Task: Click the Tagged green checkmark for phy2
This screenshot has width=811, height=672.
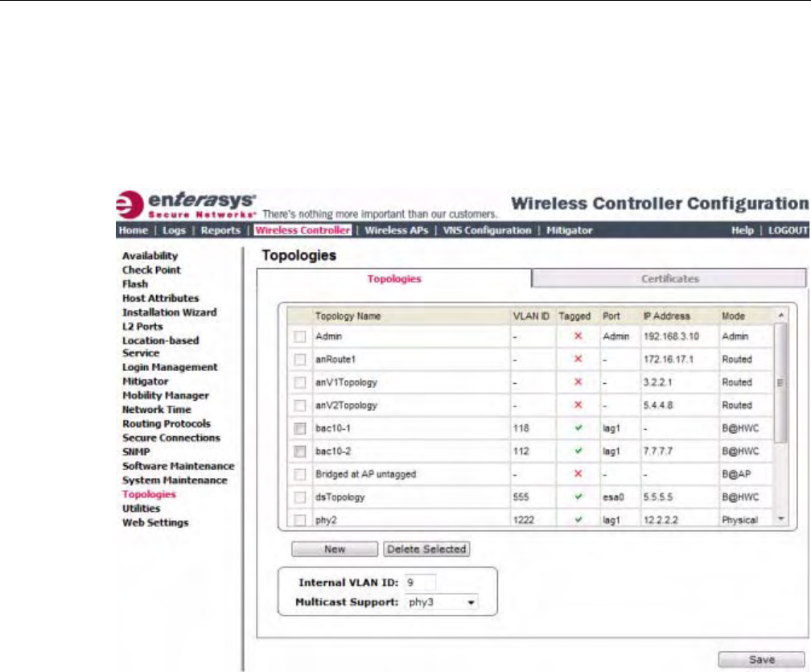Action: pyautogui.click(x=578, y=519)
